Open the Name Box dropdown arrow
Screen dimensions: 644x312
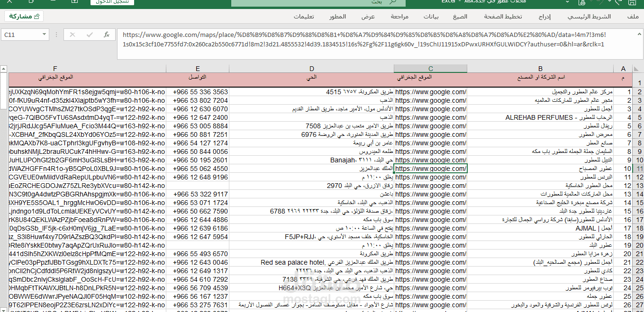(x=44, y=35)
